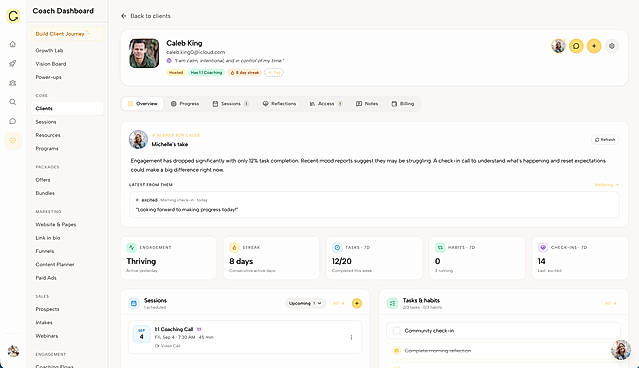
Task: Open Resources in sidebar
Action: pos(48,135)
